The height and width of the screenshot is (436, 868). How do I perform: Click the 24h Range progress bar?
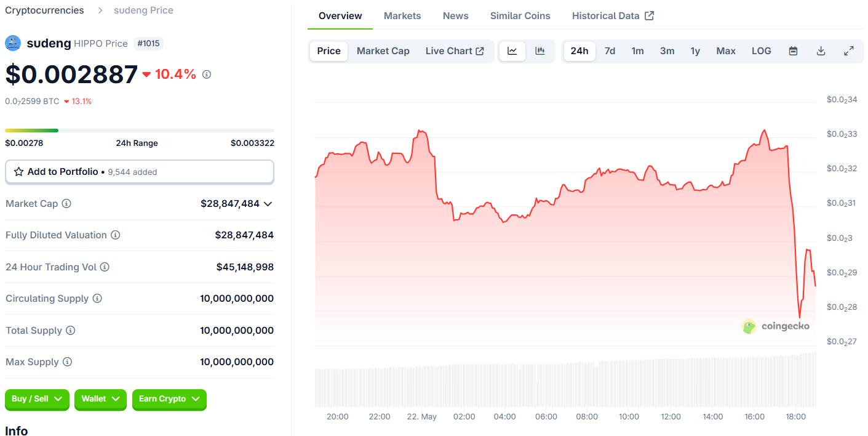tap(139, 131)
